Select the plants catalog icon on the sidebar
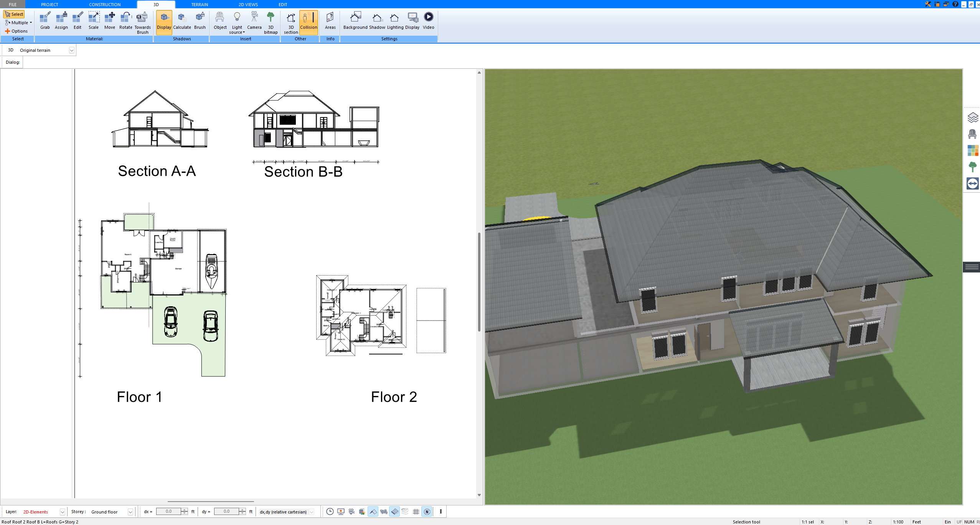The image size is (980, 525). tap(973, 167)
